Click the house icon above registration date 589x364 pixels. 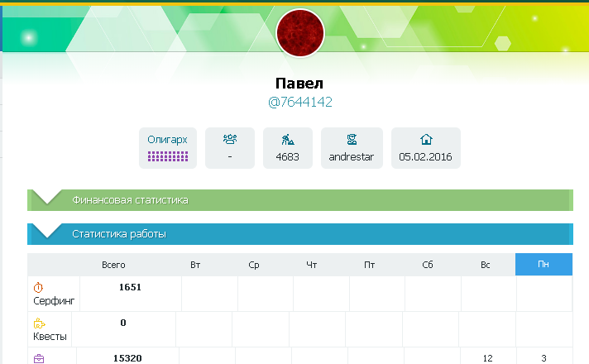(426, 139)
